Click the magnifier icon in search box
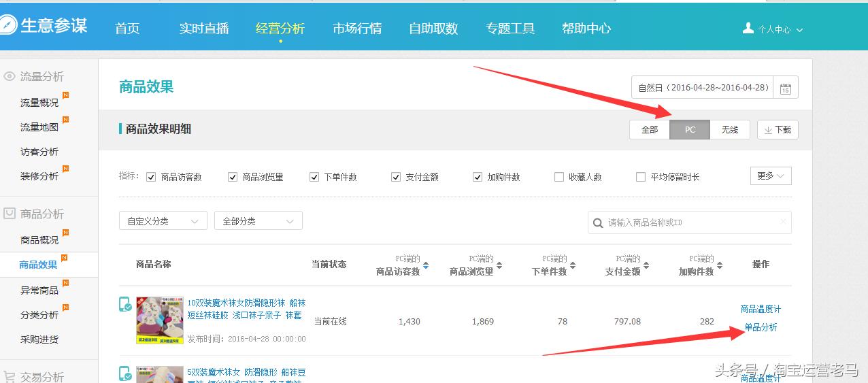This screenshot has height=383, width=868. (598, 222)
